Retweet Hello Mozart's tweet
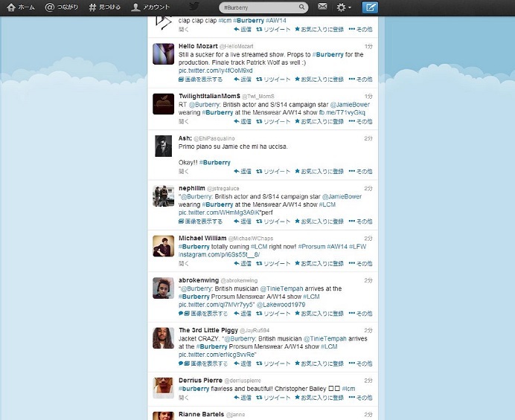The height and width of the screenshot is (420, 515). point(273,80)
